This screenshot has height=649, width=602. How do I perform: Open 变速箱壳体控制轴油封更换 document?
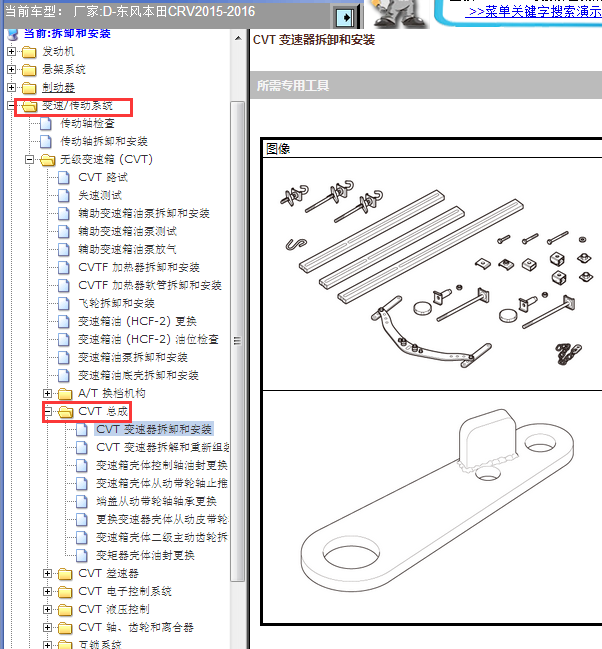coord(162,466)
